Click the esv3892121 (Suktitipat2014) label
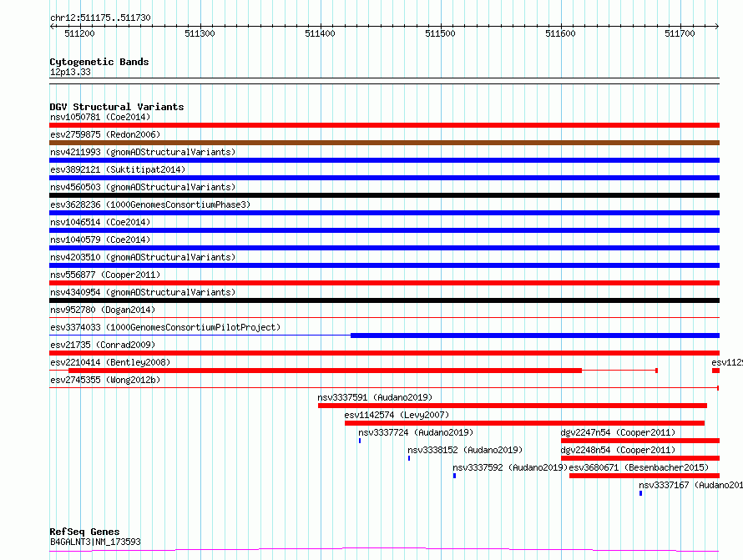 pos(118,169)
